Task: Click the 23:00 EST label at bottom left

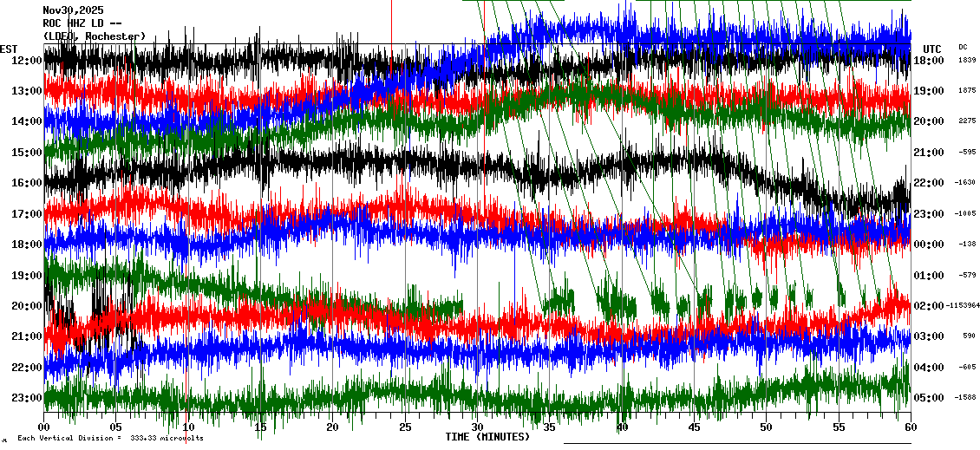Action: coord(27,398)
